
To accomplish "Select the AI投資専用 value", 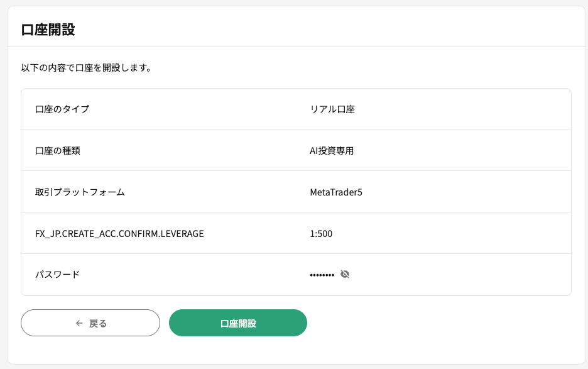I will 332,150.
